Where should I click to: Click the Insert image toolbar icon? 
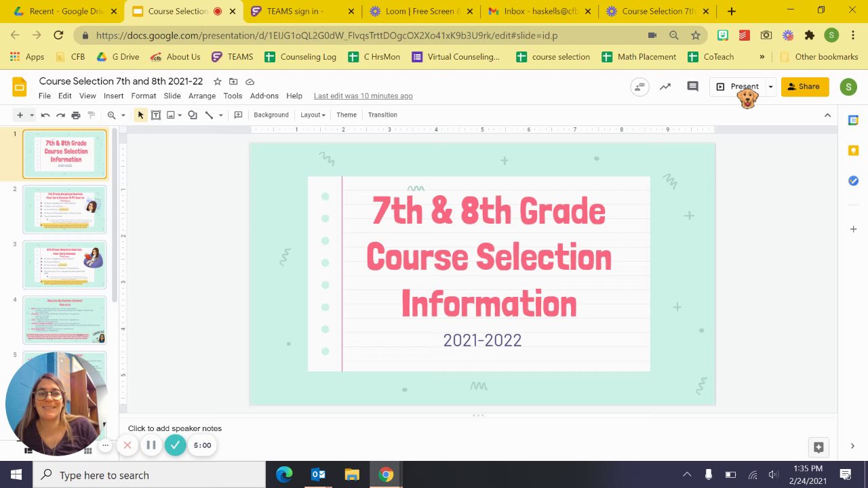coord(171,115)
